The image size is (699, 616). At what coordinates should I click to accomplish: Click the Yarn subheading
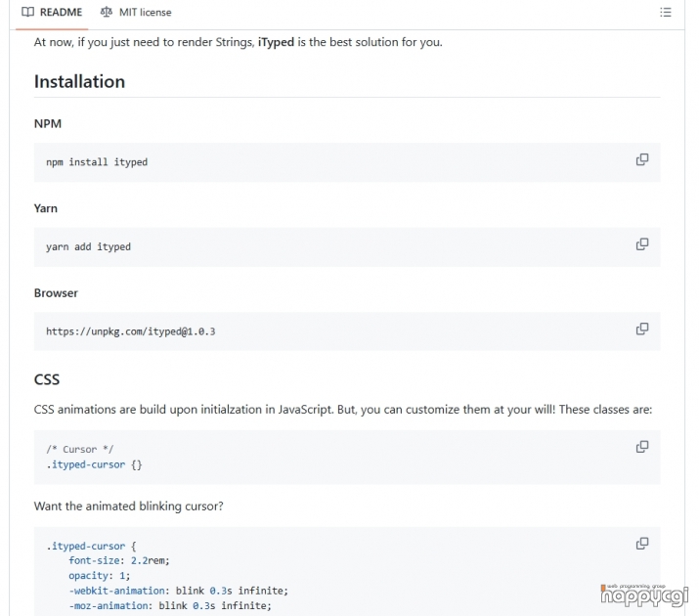tap(46, 208)
